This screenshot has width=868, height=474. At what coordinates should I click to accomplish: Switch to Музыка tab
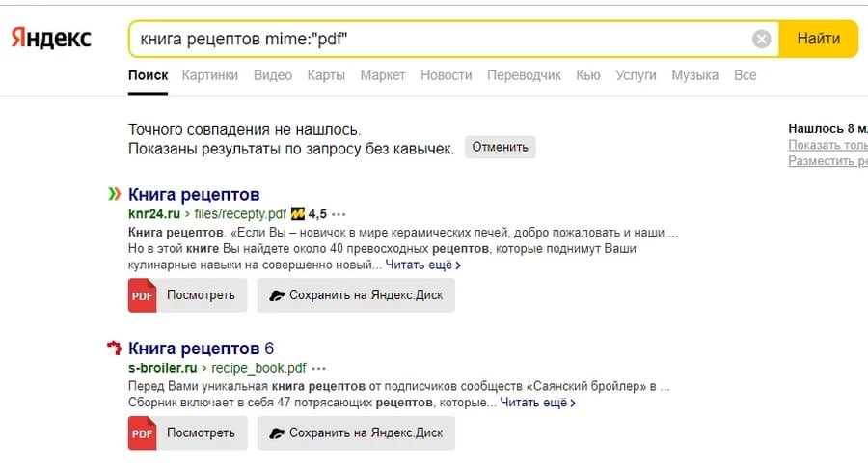click(x=694, y=75)
